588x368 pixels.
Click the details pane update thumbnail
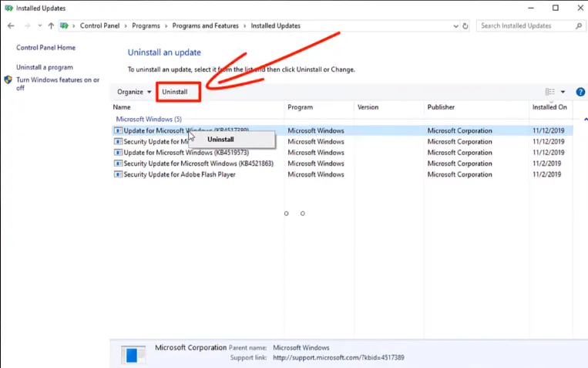click(133, 354)
